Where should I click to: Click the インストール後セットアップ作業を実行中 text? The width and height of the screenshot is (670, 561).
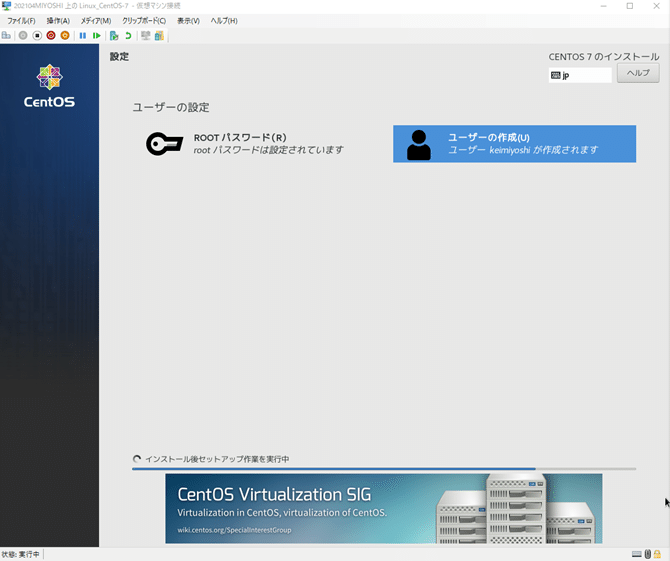click(x=217, y=459)
